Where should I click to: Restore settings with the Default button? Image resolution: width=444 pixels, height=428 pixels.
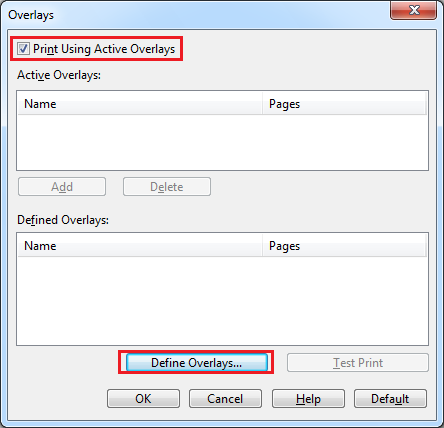coord(390,399)
